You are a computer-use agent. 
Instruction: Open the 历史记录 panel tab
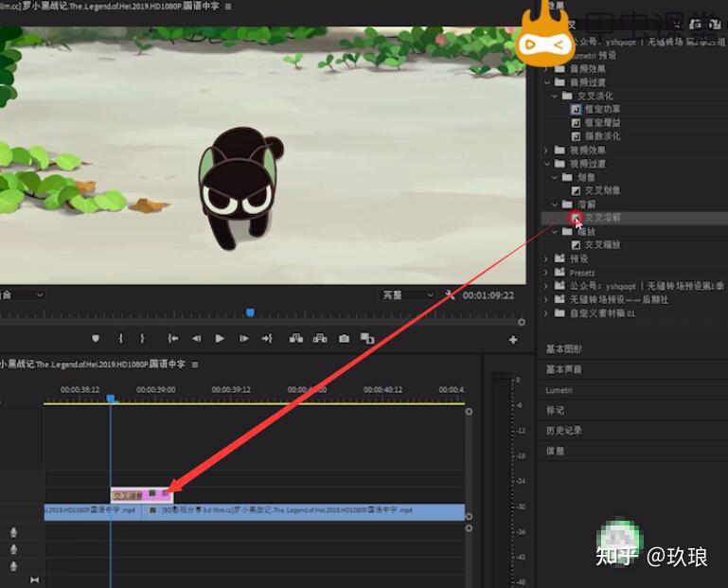(x=563, y=431)
